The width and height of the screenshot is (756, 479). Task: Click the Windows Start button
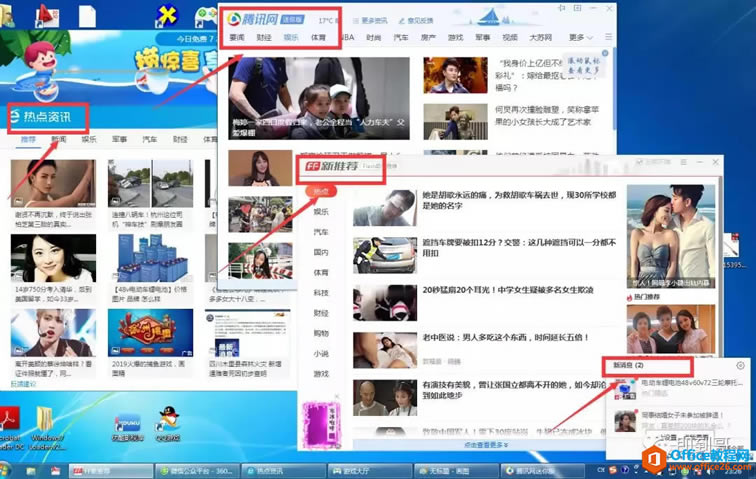(5, 470)
